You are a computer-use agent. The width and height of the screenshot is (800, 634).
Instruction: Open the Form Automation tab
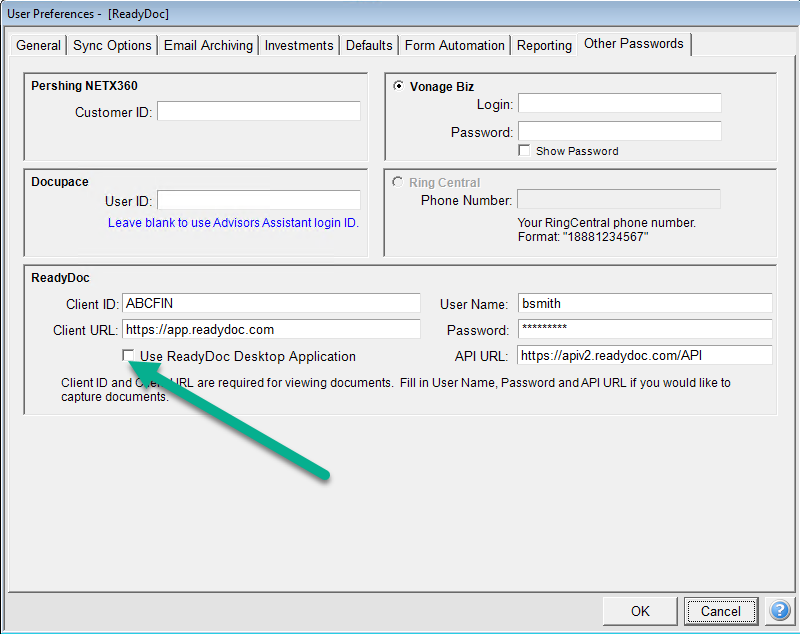(455, 45)
